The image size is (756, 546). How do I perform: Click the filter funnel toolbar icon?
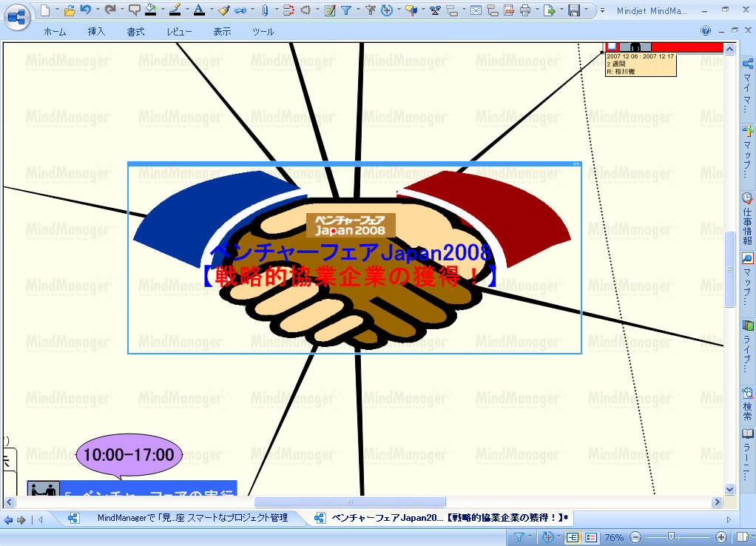(x=346, y=10)
